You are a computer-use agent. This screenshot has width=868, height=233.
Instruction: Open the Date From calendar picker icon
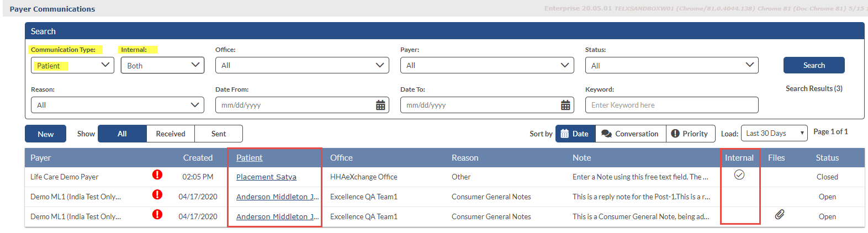[x=380, y=105]
